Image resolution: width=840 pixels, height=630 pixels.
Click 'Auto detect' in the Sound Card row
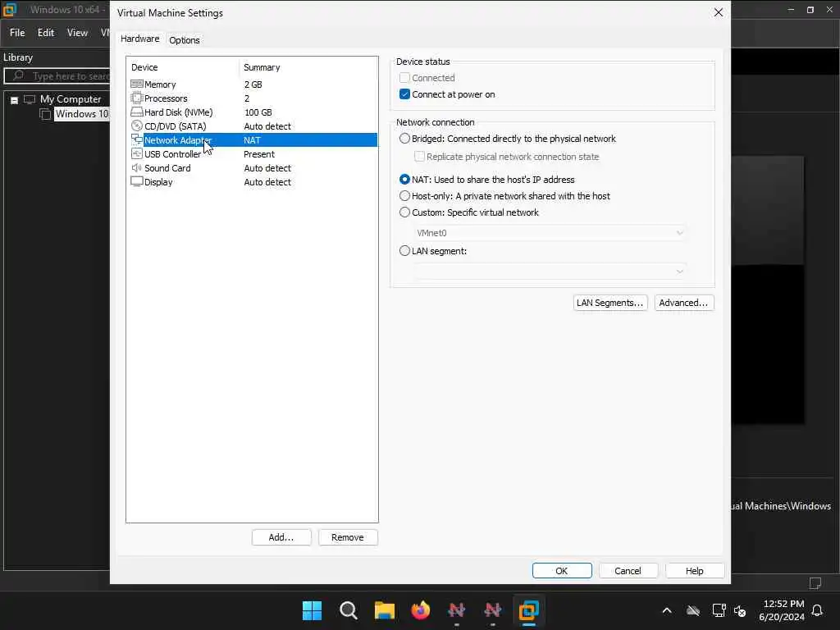click(x=267, y=168)
